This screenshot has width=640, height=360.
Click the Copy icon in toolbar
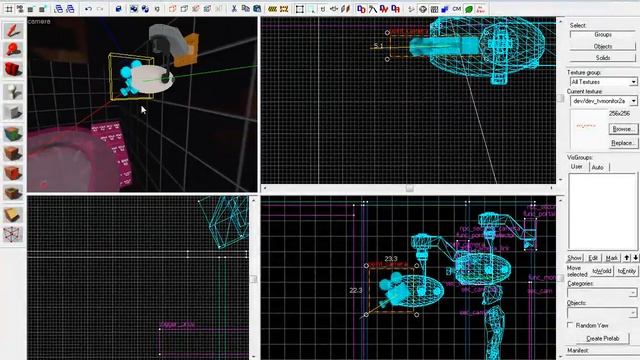click(245, 9)
